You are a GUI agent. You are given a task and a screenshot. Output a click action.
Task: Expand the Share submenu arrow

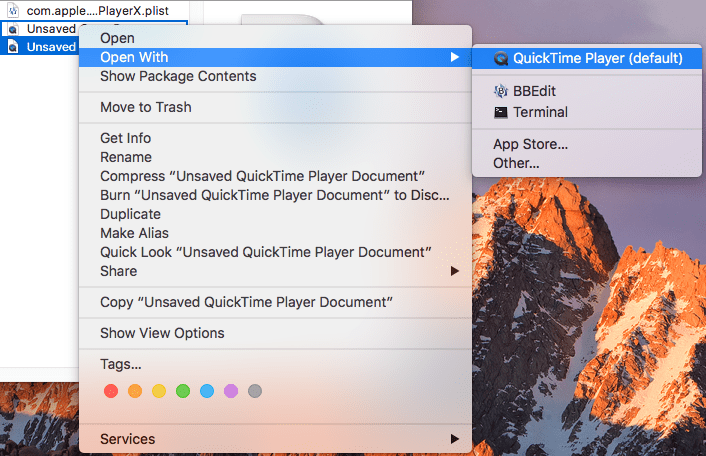(x=455, y=271)
